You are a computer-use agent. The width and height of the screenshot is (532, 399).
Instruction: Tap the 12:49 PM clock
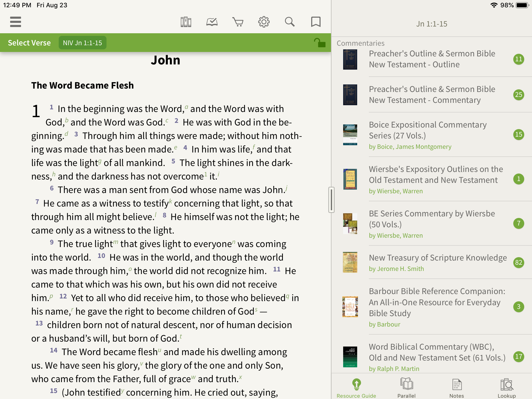coord(17,5)
